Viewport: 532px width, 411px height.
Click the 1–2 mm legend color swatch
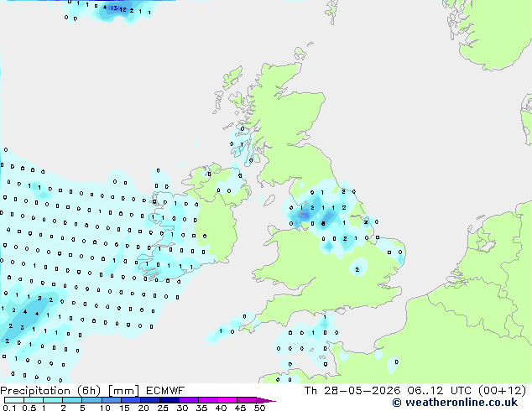pos(53,400)
